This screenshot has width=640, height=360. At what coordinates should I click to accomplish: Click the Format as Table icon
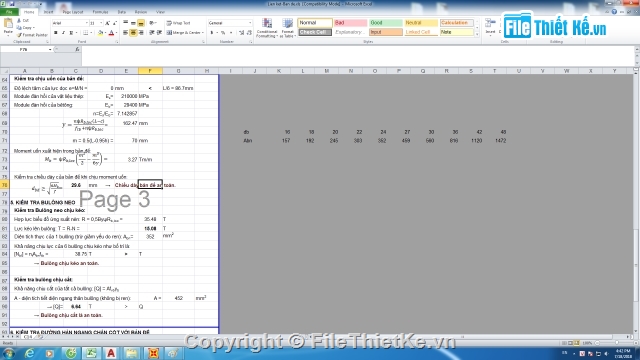point(287,28)
